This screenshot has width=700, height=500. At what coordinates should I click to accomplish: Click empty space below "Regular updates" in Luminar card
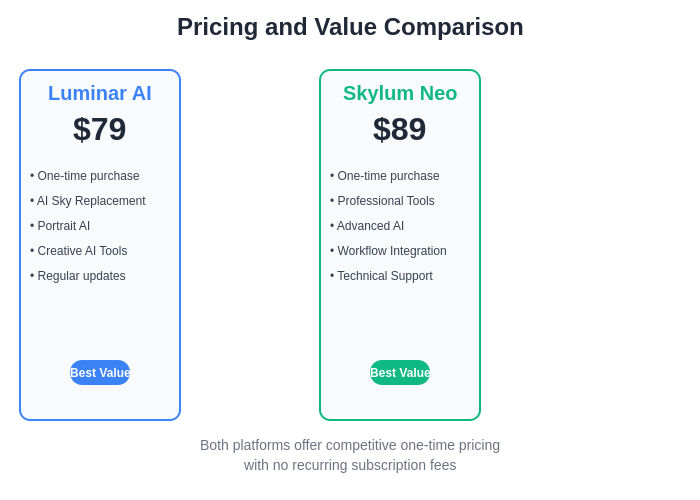[x=100, y=320]
